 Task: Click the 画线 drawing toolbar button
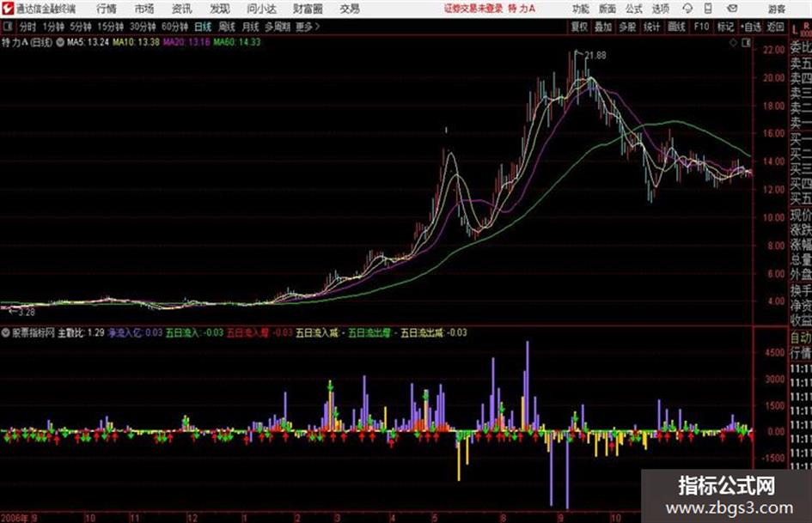[x=676, y=27]
